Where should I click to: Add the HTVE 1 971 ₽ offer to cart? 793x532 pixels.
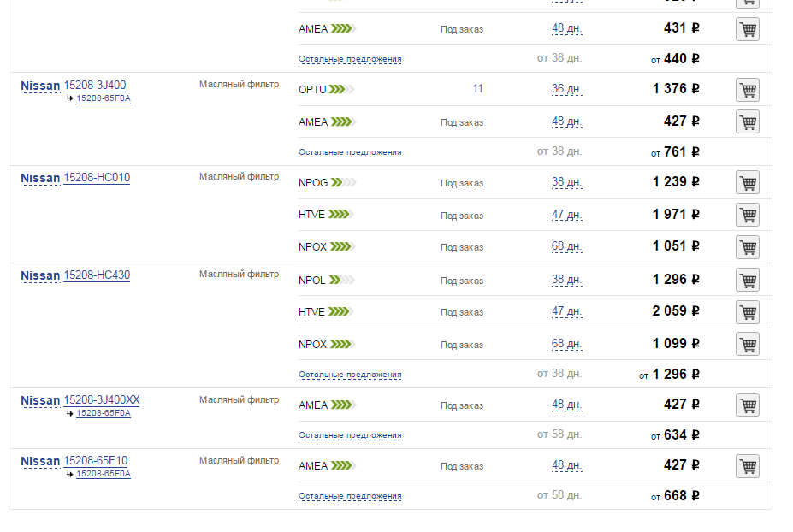[x=748, y=215]
